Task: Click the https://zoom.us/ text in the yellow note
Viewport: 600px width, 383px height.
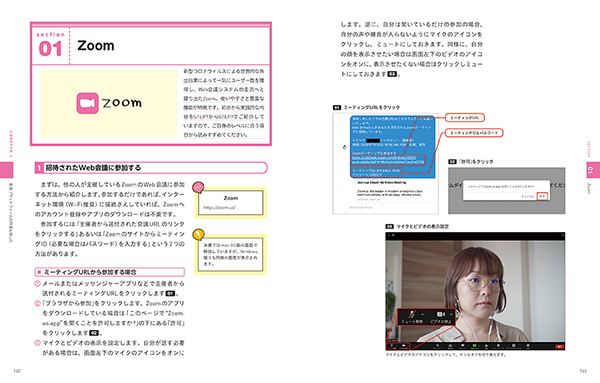Action: (219, 208)
